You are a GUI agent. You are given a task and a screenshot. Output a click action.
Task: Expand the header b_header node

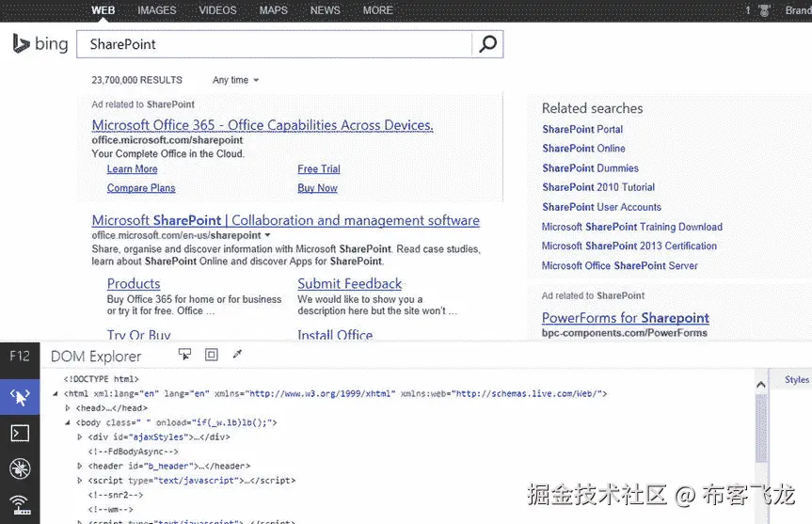point(79,466)
